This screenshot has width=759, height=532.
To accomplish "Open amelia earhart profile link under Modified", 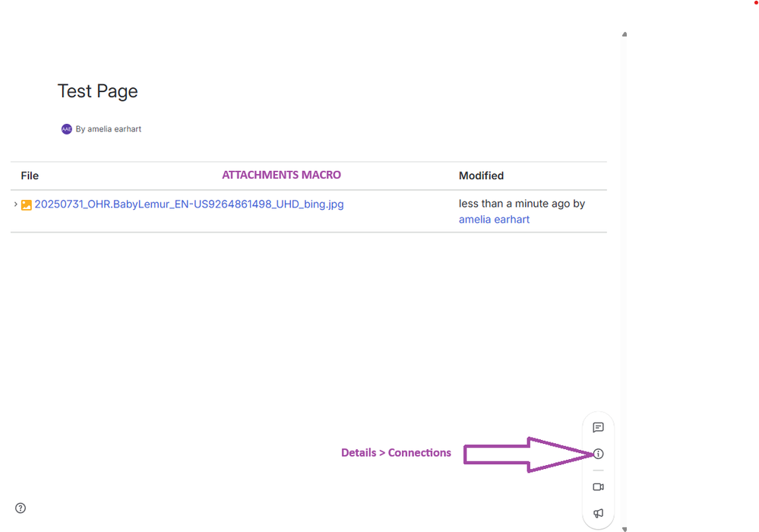I will pyautogui.click(x=494, y=220).
